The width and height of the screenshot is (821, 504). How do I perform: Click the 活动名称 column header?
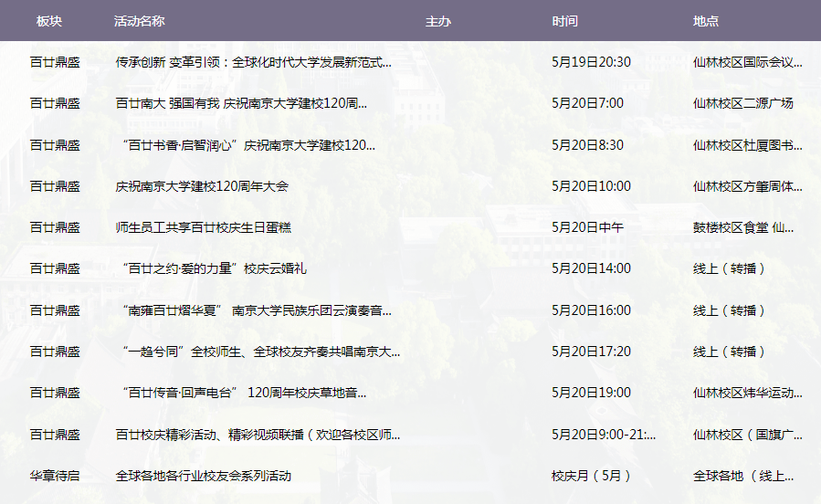click(139, 21)
